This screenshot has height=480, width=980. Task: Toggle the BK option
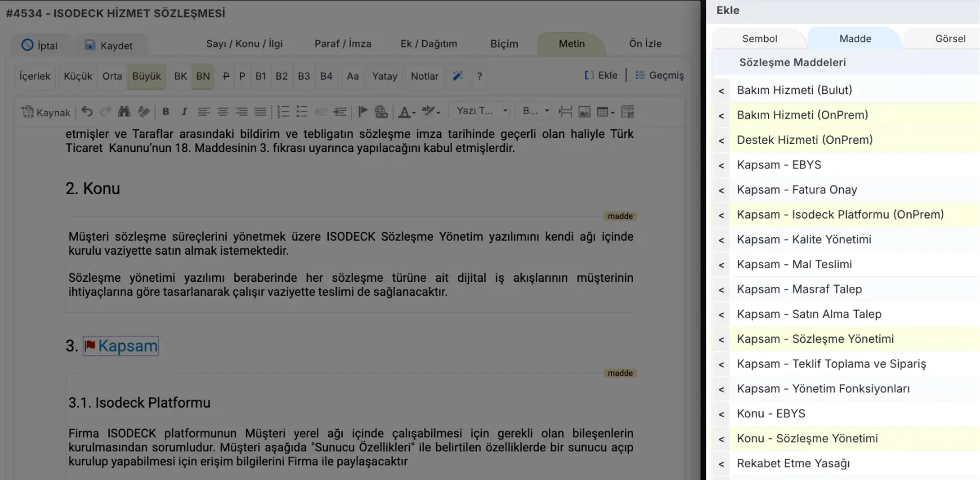(x=180, y=76)
